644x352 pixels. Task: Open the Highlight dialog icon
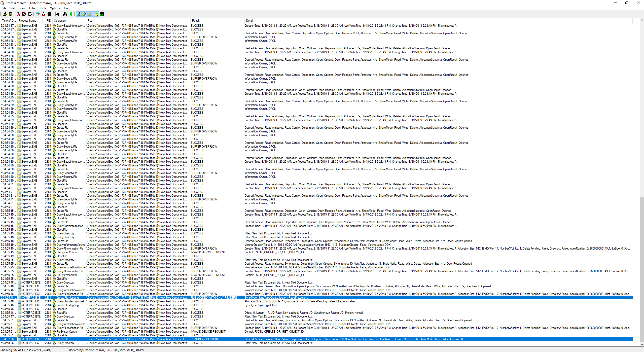click(44, 14)
